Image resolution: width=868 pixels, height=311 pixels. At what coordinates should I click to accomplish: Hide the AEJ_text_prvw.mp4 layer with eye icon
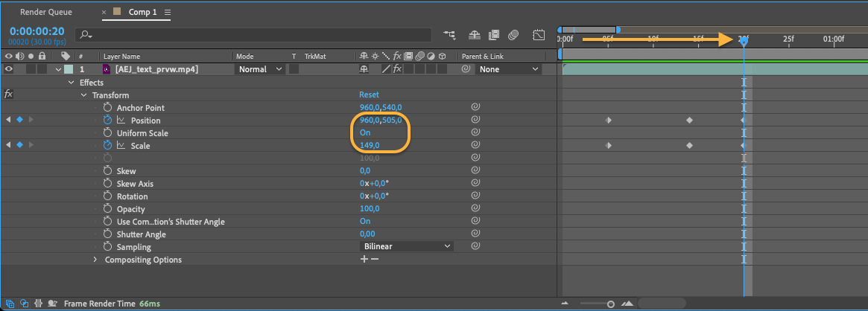(x=9, y=69)
